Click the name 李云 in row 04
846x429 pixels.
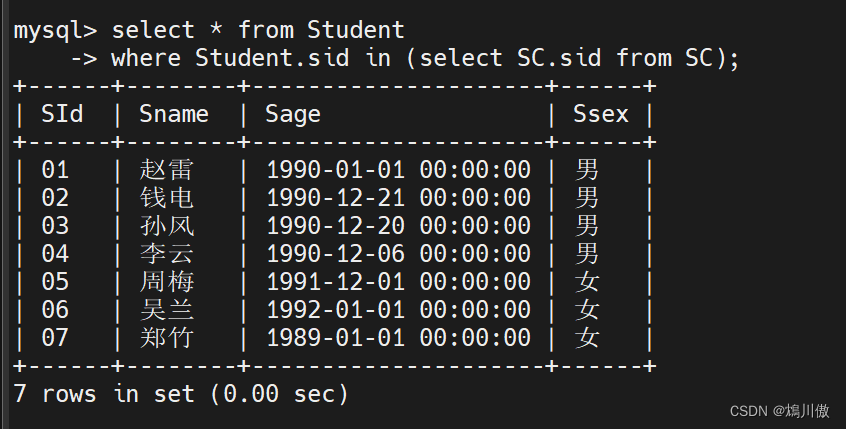click(167, 253)
